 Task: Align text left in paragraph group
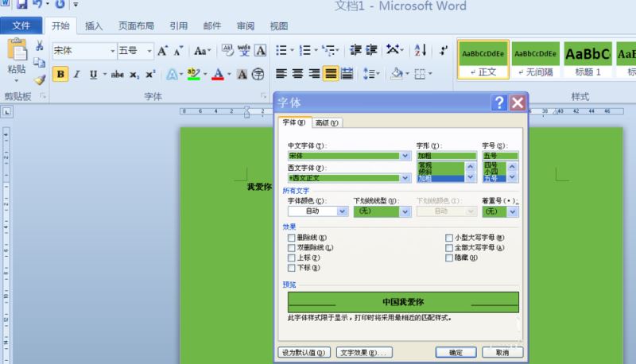281,74
